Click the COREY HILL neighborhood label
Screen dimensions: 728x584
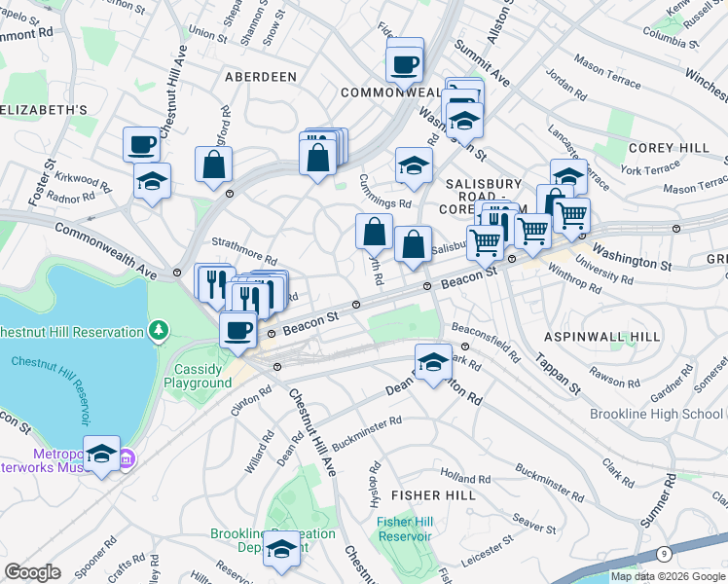[669, 148]
